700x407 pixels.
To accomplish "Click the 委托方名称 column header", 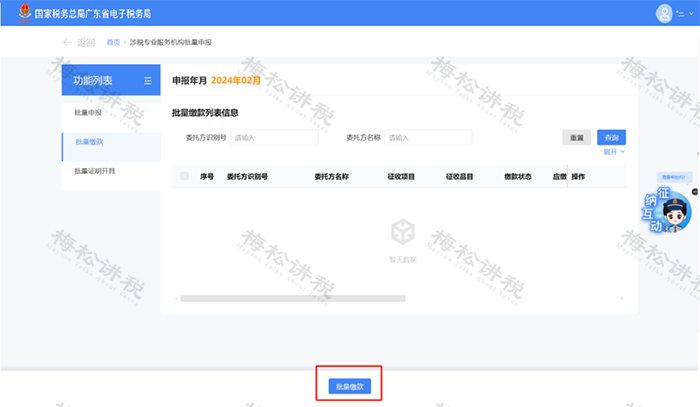I will click(332, 177).
